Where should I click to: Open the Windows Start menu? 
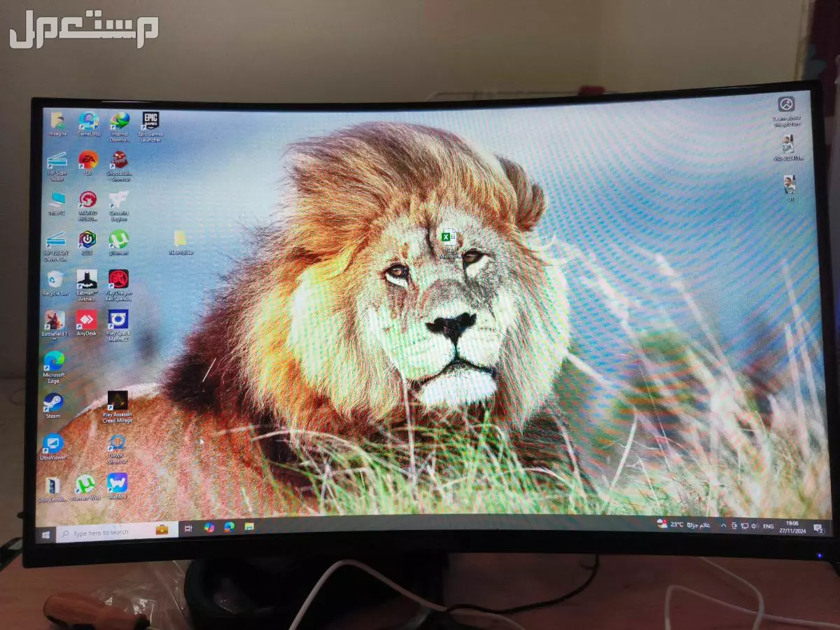click(46, 534)
